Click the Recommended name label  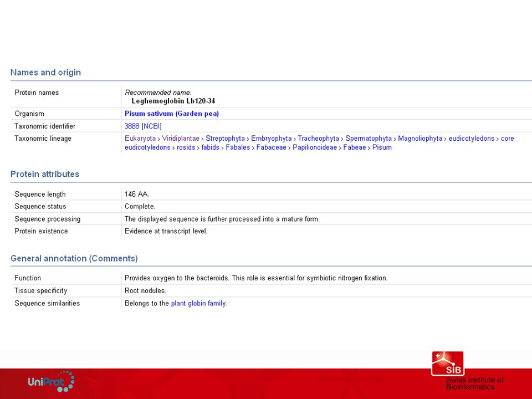[x=158, y=93]
